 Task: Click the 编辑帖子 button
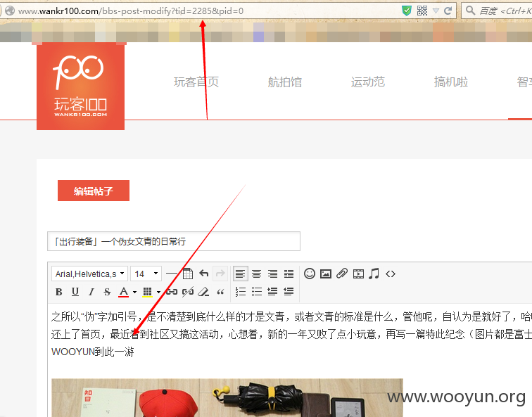point(94,191)
